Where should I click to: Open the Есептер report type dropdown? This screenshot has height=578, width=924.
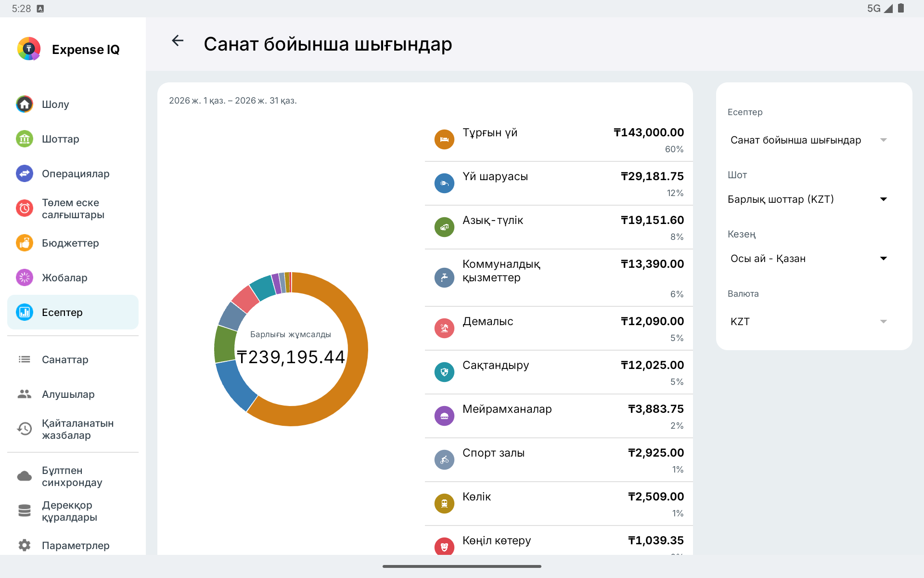[x=808, y=140]
